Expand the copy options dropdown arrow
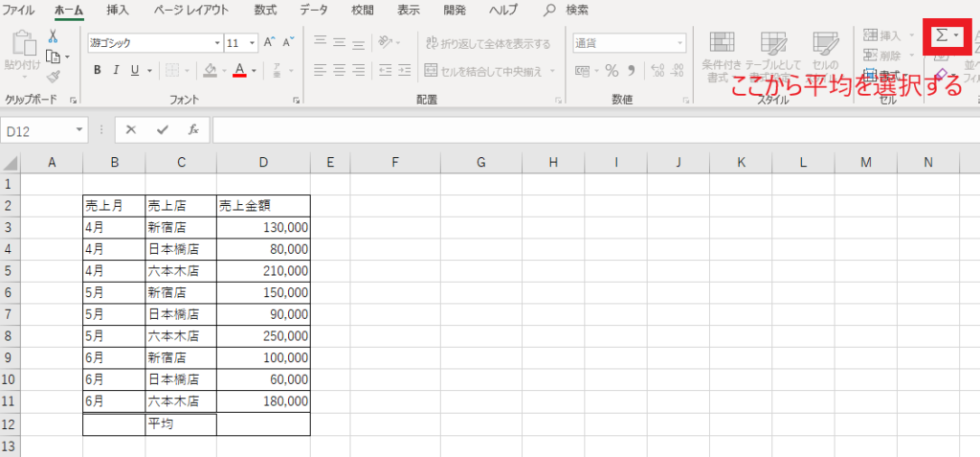980x457 pixels. coord(68,57)
